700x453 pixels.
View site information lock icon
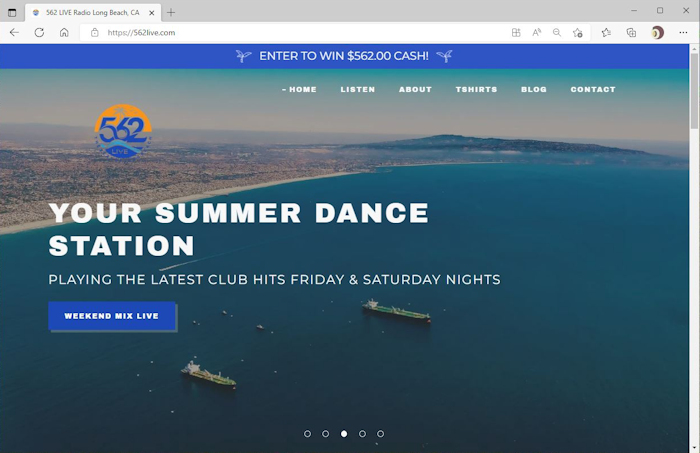coord(95,33)
